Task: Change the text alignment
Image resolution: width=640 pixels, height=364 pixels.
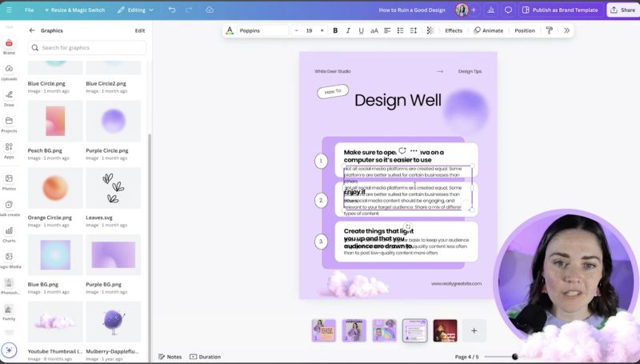Action: [x=387, y=30]
